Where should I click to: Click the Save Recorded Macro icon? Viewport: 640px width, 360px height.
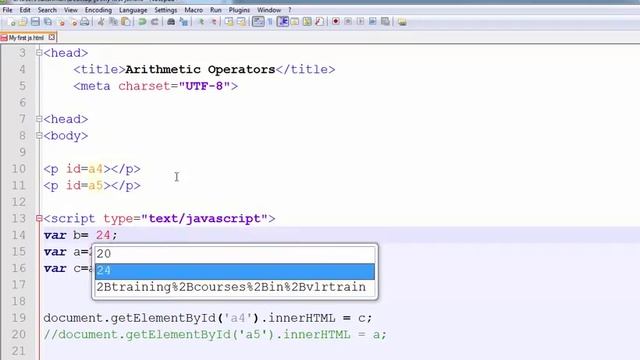[385, 22]
